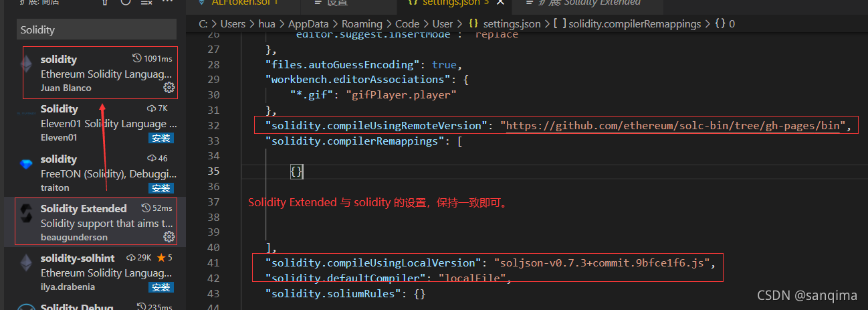Install the traiton solidity extension

pos(160,188)
